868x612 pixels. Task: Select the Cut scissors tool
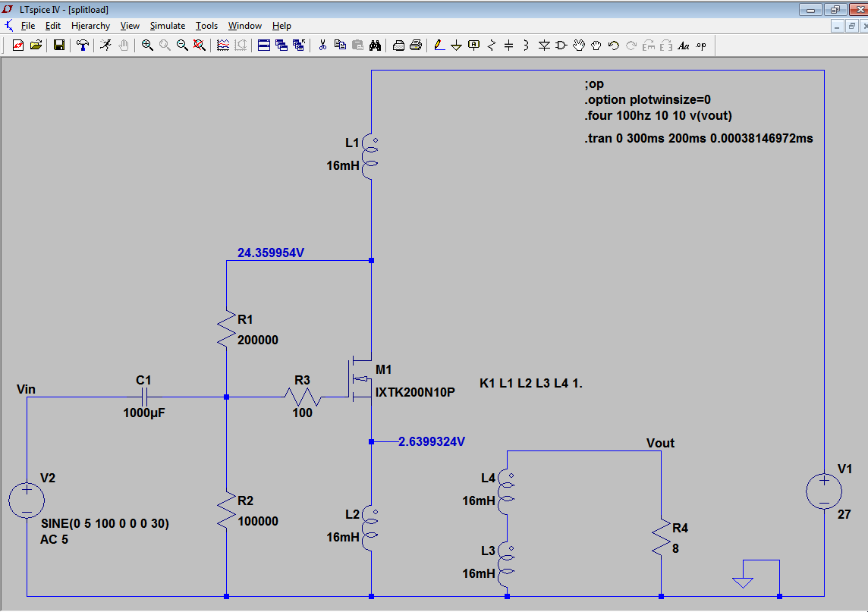point(322,46)
